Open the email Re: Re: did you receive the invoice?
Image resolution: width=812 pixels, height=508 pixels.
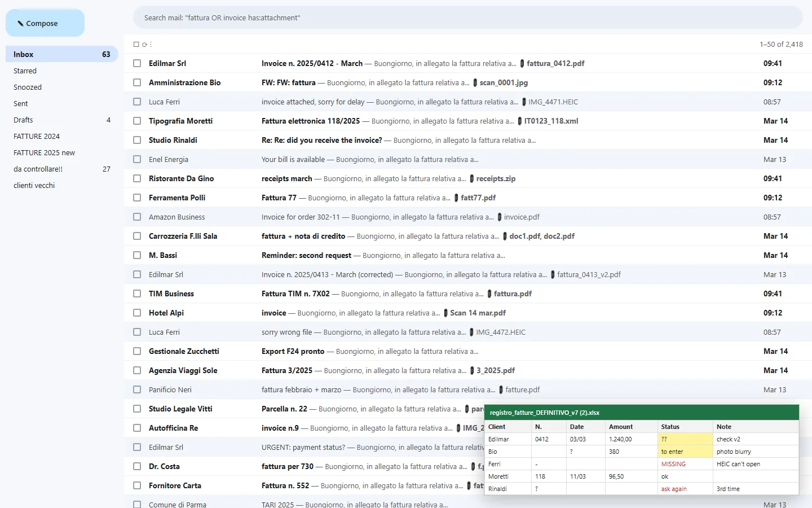point(467,140)
